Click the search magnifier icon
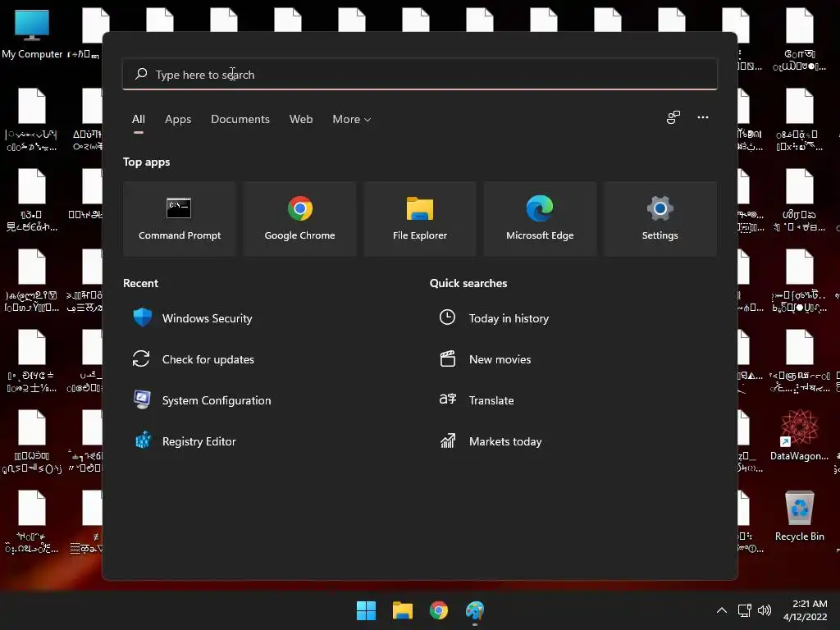Image resolution: width=840 pixels, height=630 pixels. point(141,74)
